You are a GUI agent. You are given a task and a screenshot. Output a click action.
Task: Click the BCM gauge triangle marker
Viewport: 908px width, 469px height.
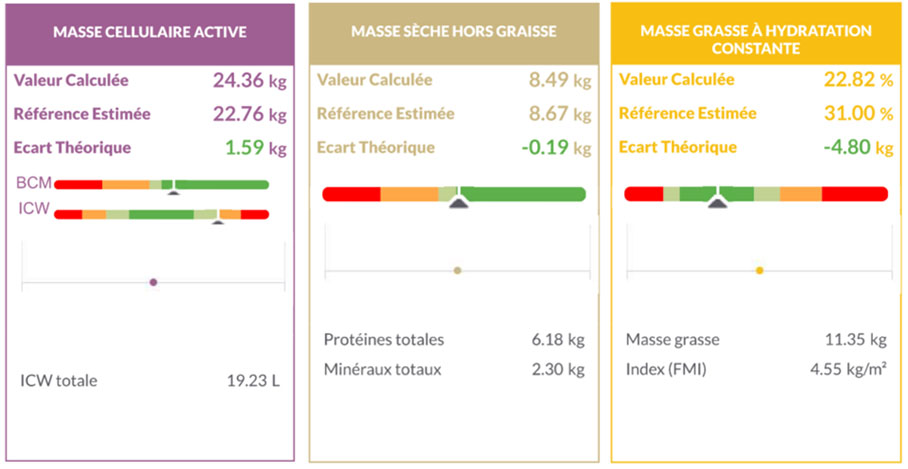pos(172,190)
